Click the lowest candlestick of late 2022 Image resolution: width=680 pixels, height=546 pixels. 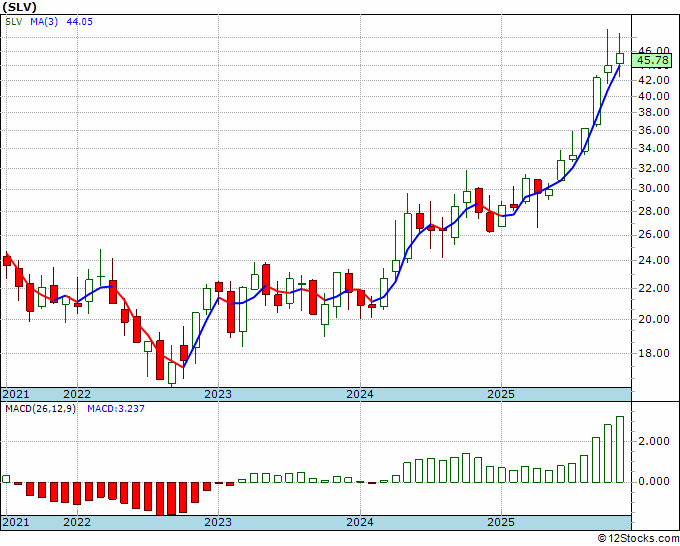coord(172,373)
